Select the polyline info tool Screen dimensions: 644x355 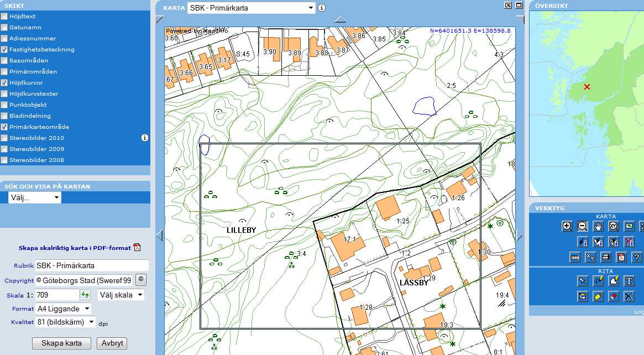614,242
